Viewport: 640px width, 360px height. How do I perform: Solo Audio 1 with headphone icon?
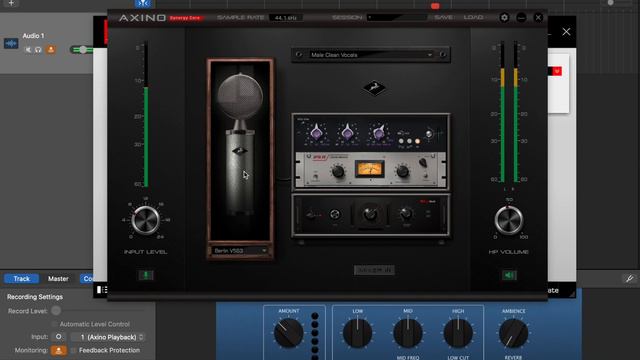[38, 50]
